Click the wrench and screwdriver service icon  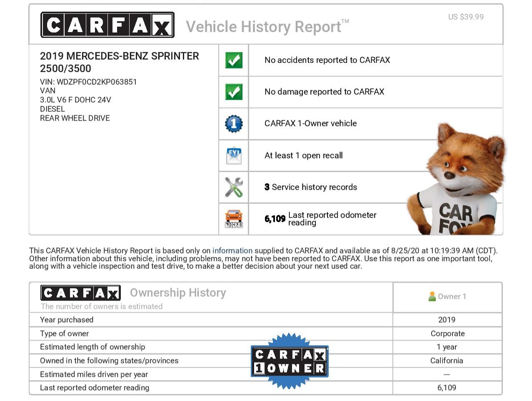click(x=234, y=187)
